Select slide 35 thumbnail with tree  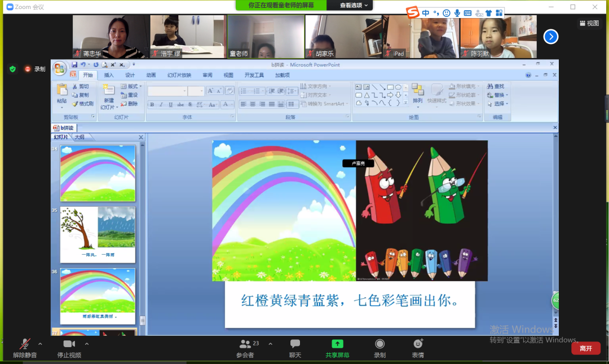[98, 234]
